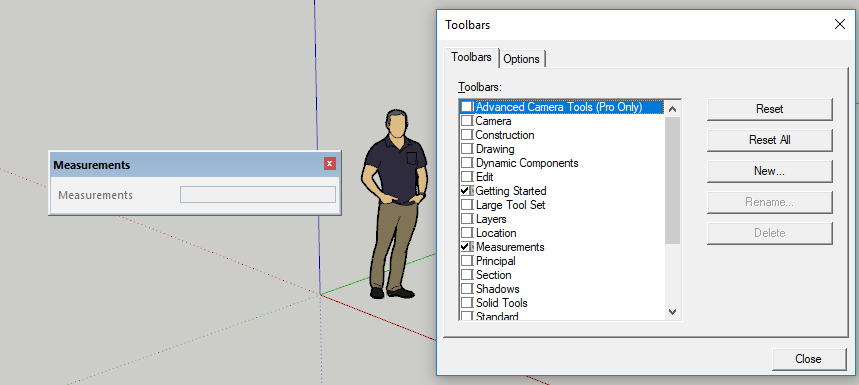Check the Camera toolbar checkbox

pos(467,120)
